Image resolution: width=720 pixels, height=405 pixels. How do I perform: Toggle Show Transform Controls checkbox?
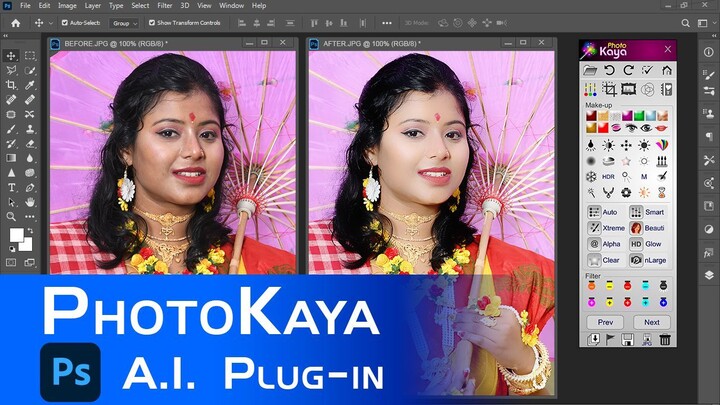click(x=152, y=22)
